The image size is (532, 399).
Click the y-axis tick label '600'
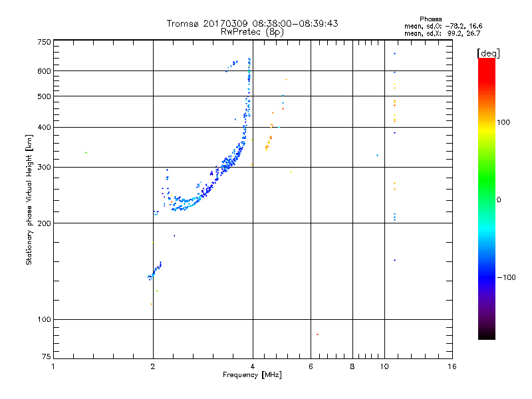pos(44,71)
